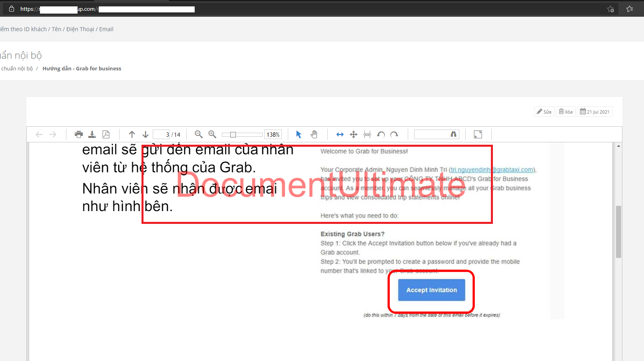Fit document to width

340,134
